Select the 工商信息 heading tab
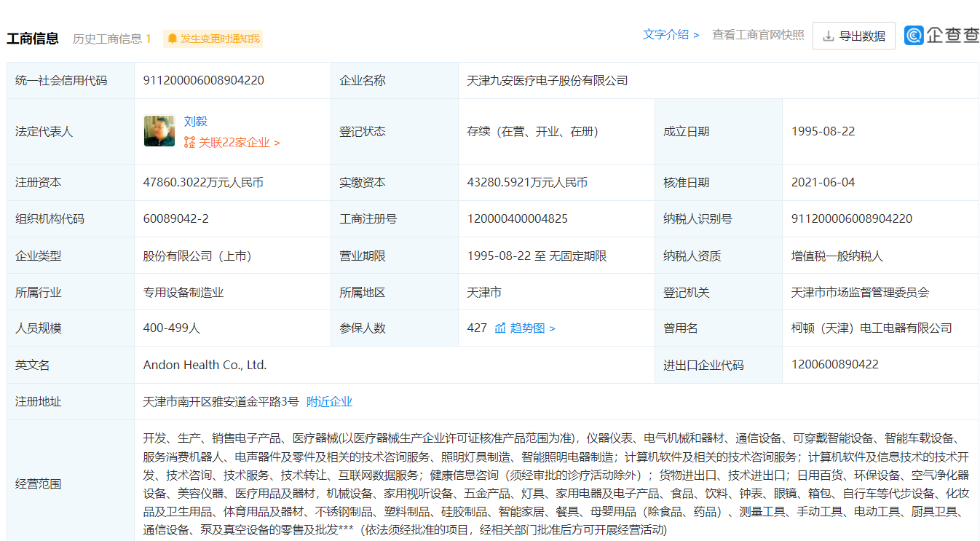 [33, 39]
